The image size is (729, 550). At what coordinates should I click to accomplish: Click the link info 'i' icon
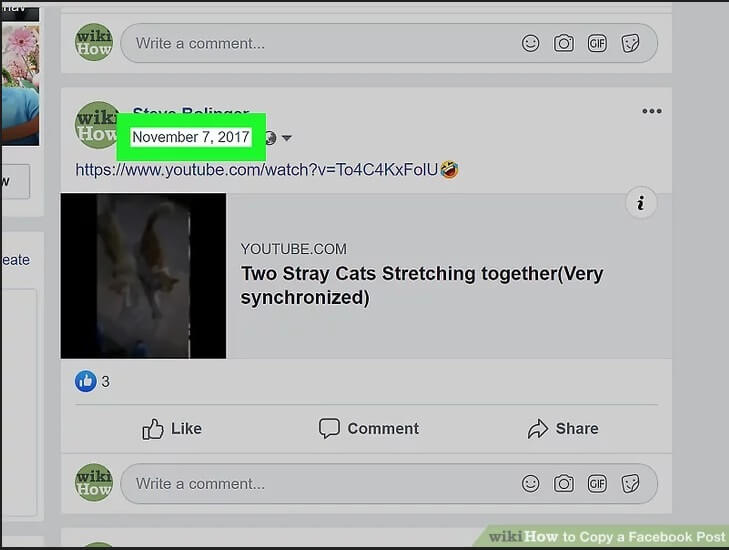641,203
